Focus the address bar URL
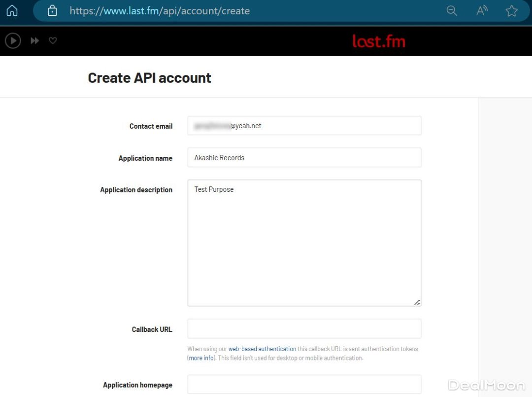Image resolution: width=532 pixels, height=397 pixels. [160, 11]
